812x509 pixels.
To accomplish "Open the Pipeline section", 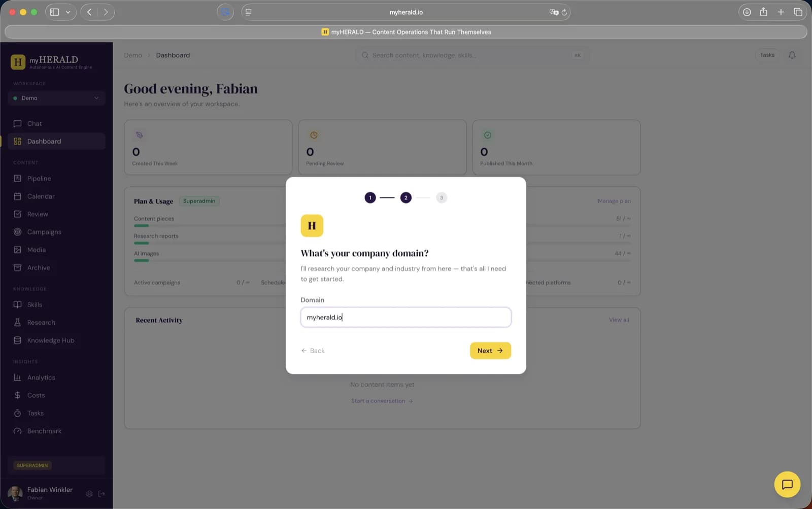I will click(56, 178).
